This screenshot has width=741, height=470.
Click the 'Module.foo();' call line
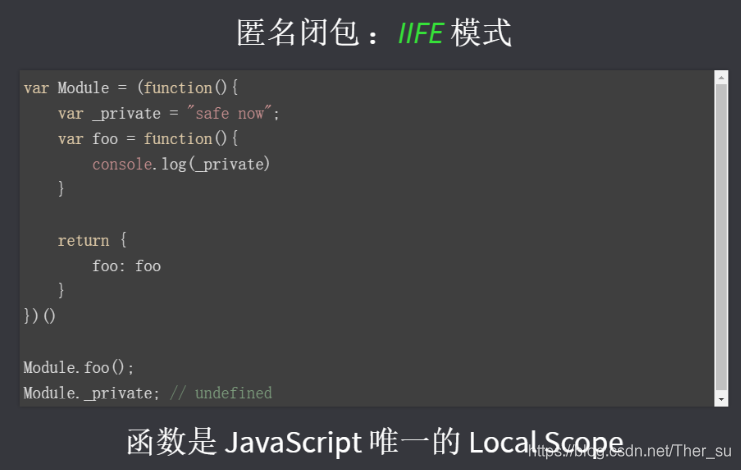78,367
